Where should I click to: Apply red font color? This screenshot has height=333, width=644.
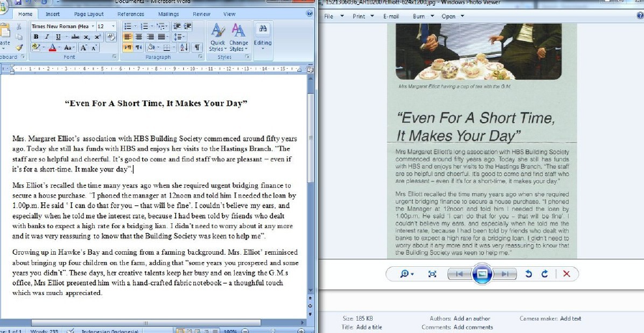click(x=52, y=47)
